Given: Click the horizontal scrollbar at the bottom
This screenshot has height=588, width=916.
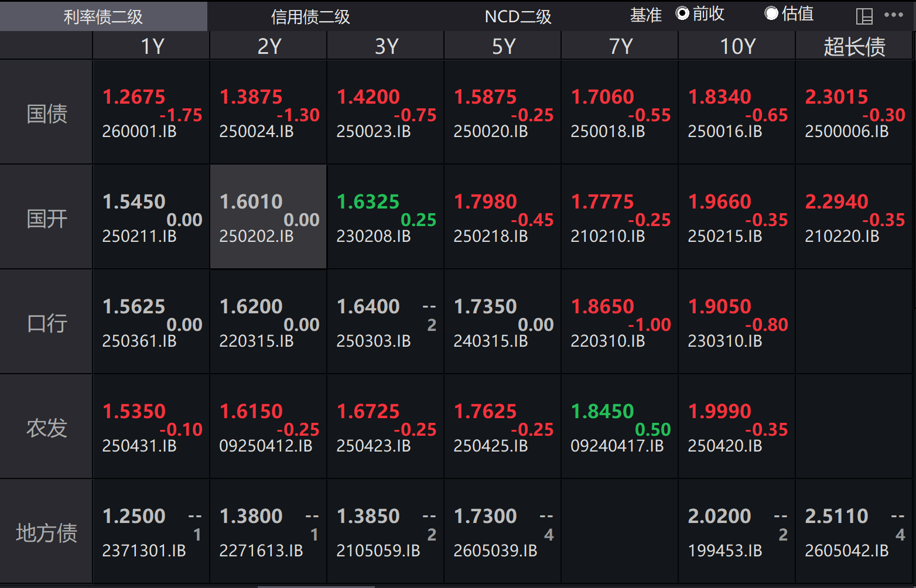Looking at the screenshot, I should [316, 586].
